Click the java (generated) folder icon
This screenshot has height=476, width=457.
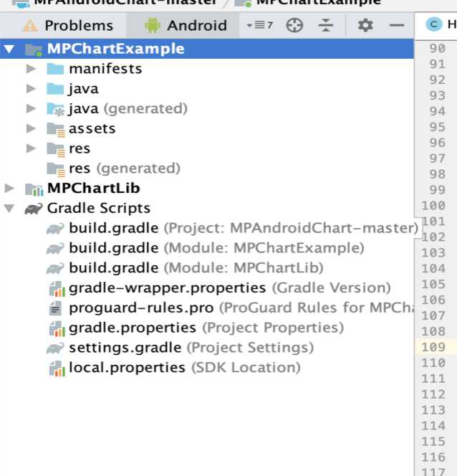[x=55, y=109]
